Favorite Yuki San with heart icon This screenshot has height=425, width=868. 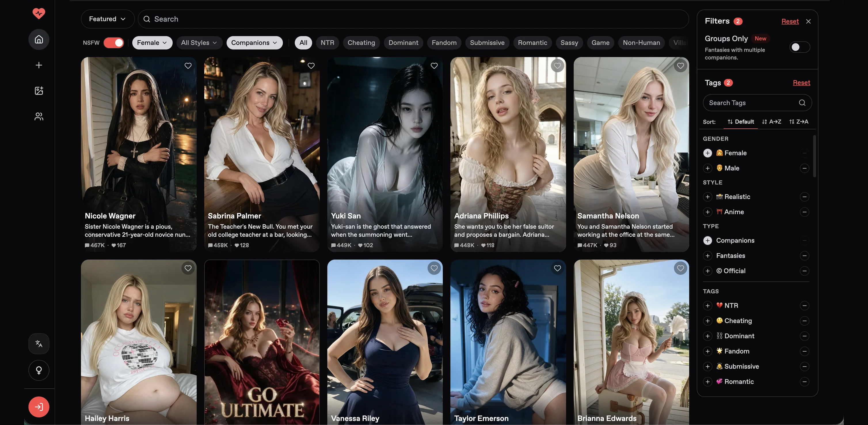tap(434, 66)
